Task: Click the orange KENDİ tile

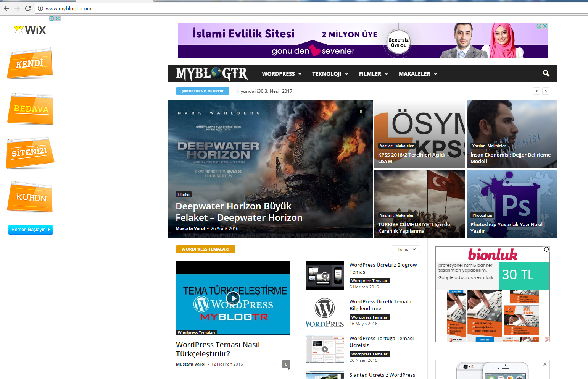Action: pyautogui.click(x=30, y=63)
